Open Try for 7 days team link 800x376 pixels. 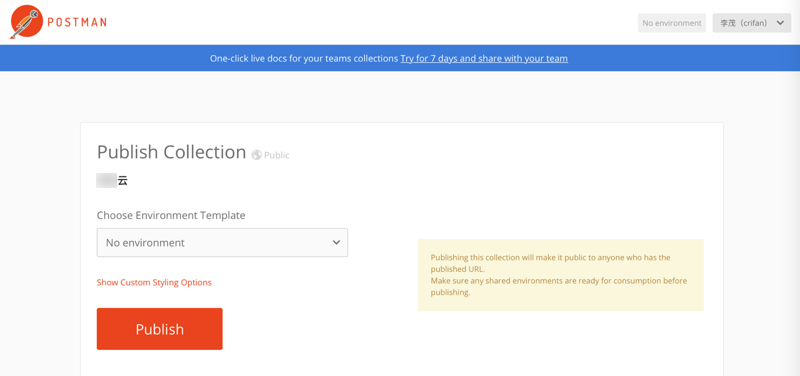click(484, 58)
